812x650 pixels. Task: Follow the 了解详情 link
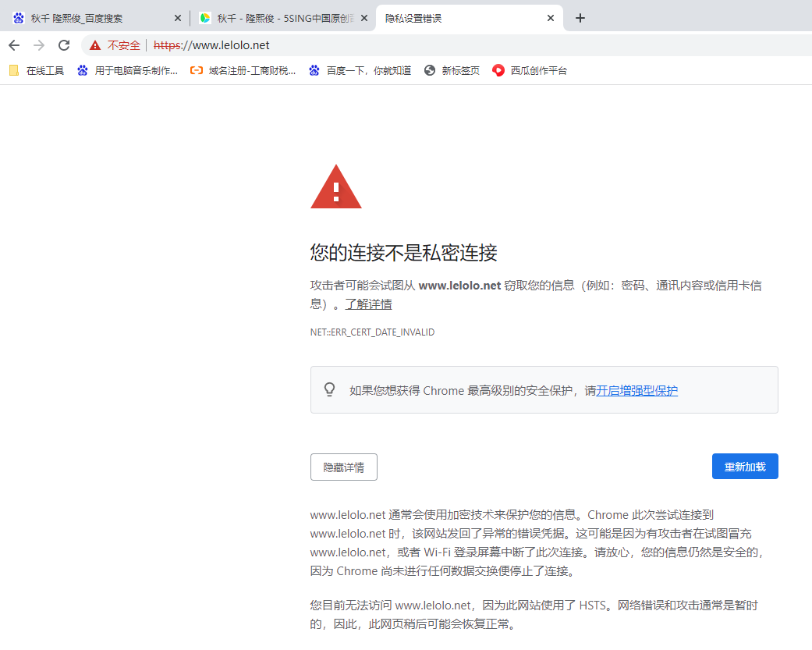[x=369, y=304]
